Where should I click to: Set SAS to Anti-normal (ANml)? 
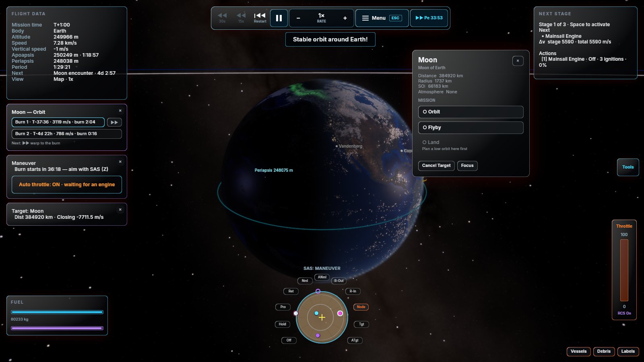click(322, 277)
